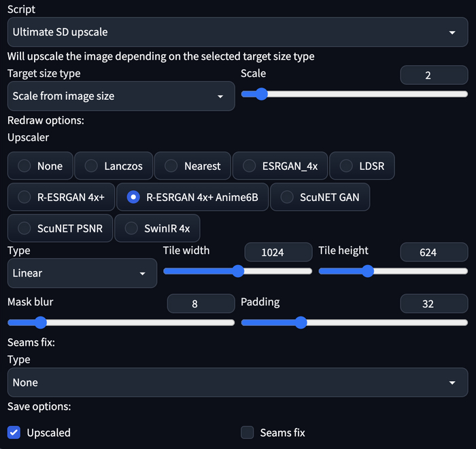
Task: Click the Tile width number field
Action: (x=272, y=253)
